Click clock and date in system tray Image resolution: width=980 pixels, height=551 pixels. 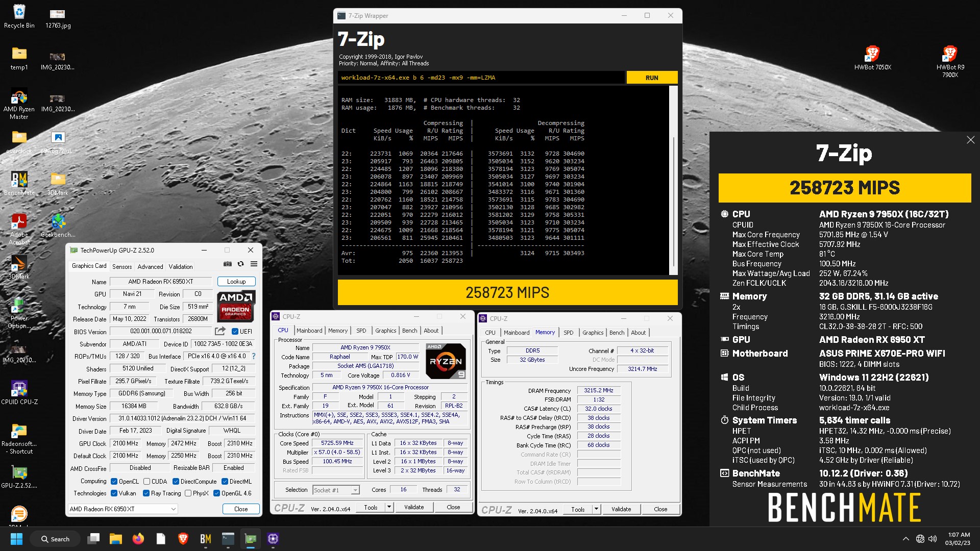959,539
